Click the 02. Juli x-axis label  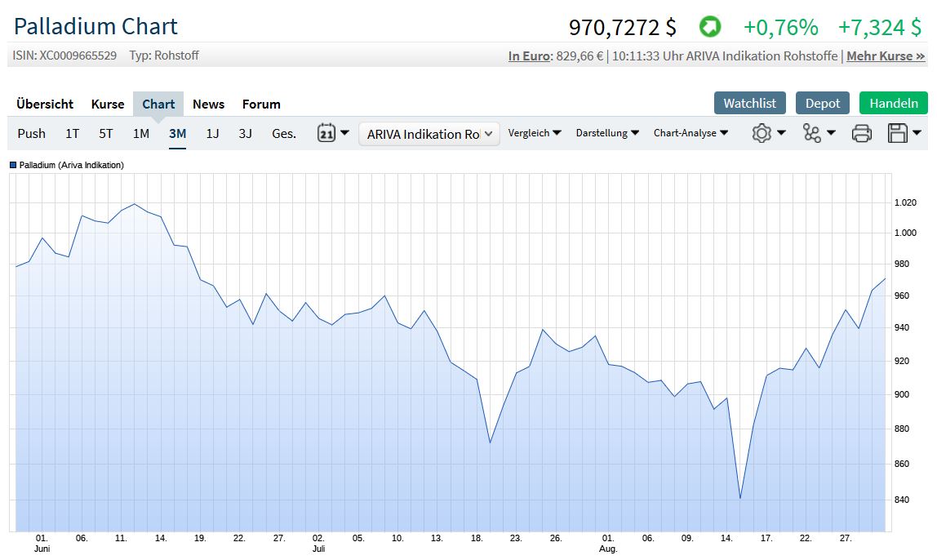click(x=318, y=544)
